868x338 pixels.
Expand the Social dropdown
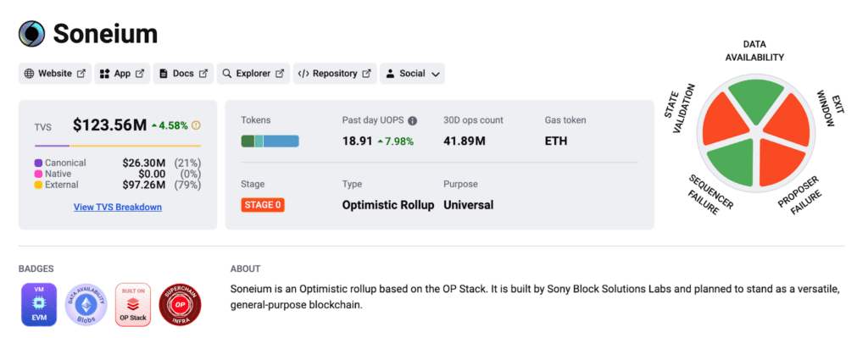coord(412,74)
